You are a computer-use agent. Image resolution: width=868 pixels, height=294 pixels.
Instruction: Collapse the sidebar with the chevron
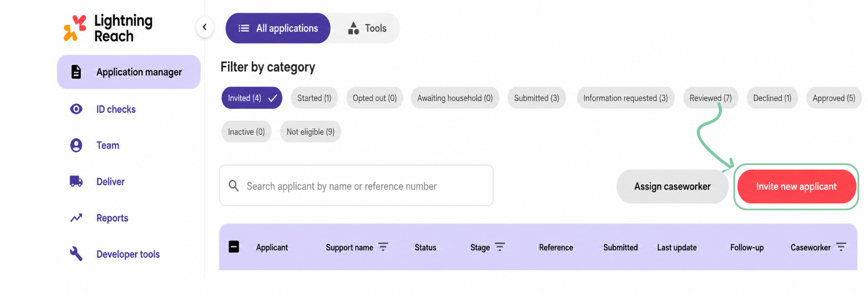pos(205,27)
